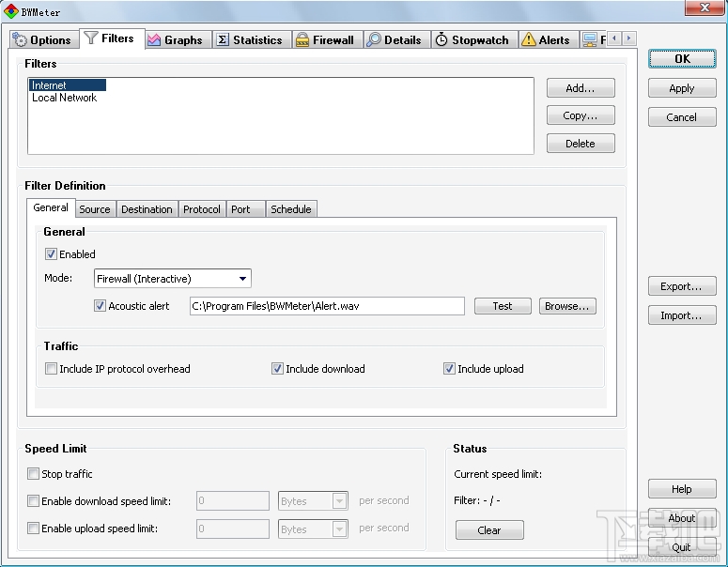Viewport: 728px width, 567px height.
Task: Toggle Include download checkbox
Action: [277, 369]
